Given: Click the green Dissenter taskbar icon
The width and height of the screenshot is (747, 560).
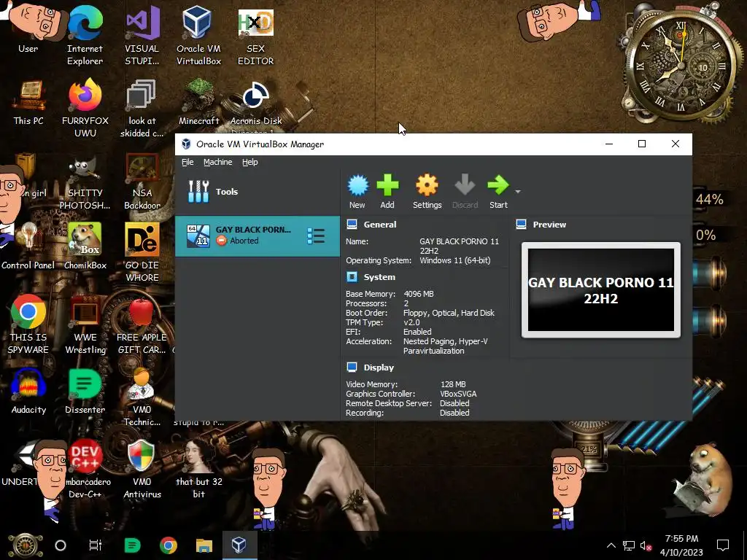Looking at the screenshot, I should (133, 545).
